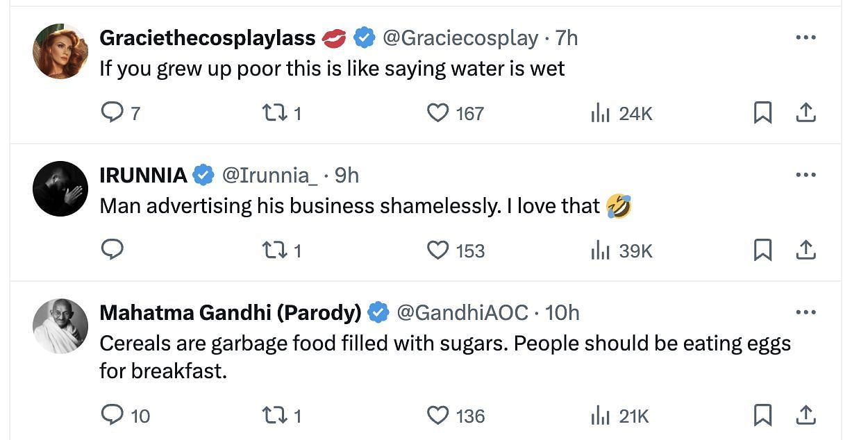868x440 pixels.
Task: Open more options on IRUNNIA tweet
Action: pyautogui.click(x=806, y=175)
